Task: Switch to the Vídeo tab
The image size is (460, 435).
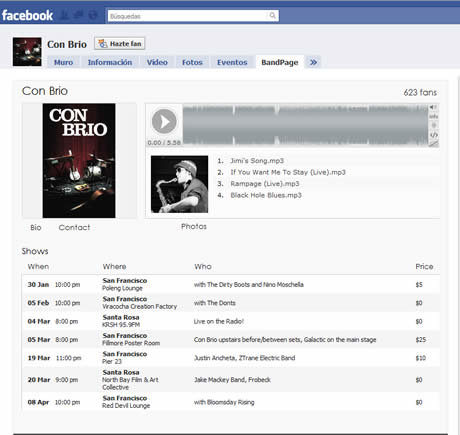Action: (157, 62)
